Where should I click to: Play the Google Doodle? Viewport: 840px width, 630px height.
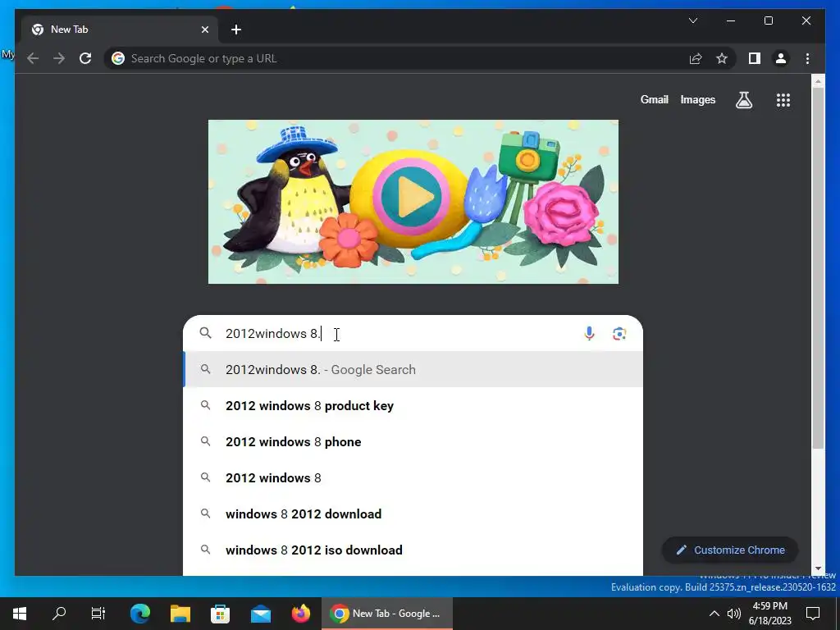(x=412, y=197)
